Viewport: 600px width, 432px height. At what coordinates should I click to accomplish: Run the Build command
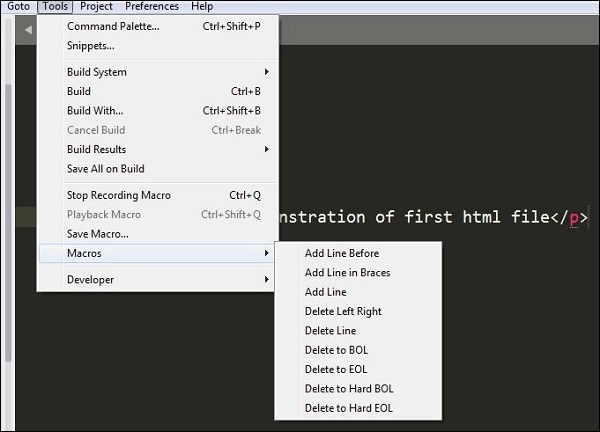[x=78, y=91]
